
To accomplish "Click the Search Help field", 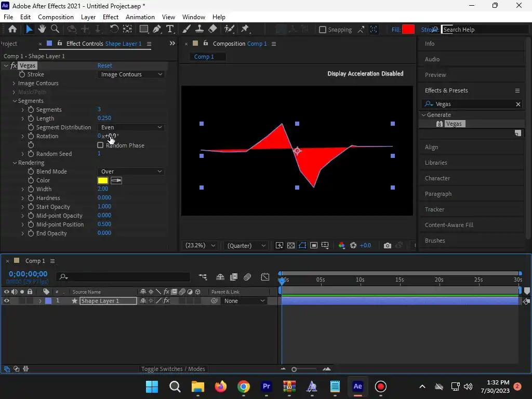I will click(x=485, y=30).
